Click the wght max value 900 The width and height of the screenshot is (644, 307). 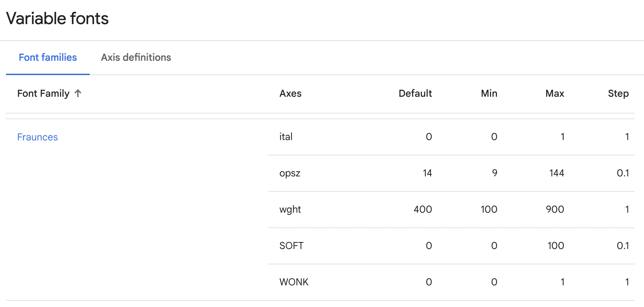(x=555, y=209)
